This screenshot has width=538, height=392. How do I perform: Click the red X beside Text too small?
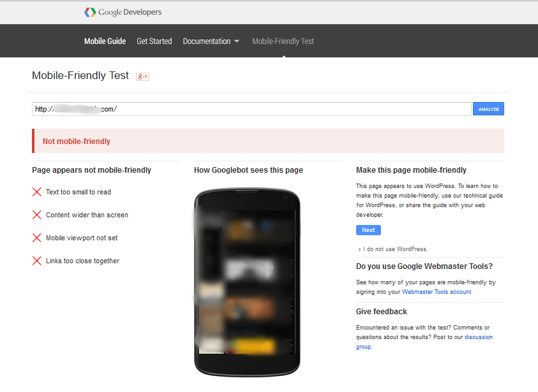click(x=36, y=192)
